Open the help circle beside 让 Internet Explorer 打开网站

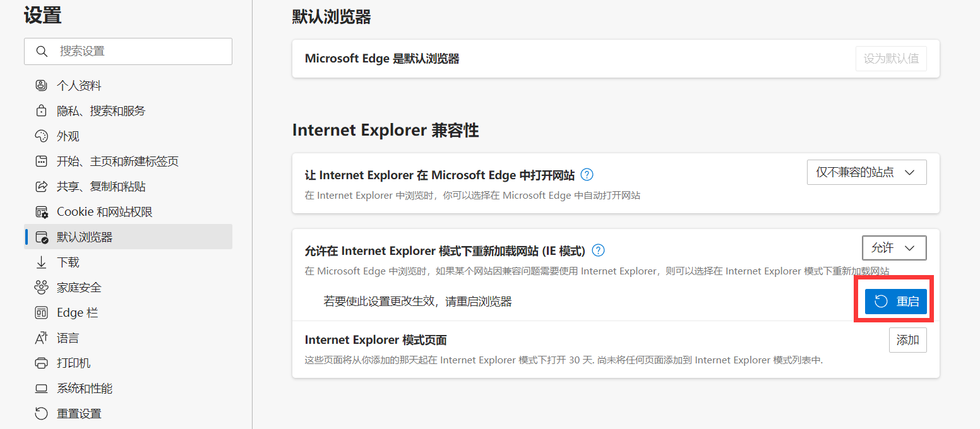587,175
